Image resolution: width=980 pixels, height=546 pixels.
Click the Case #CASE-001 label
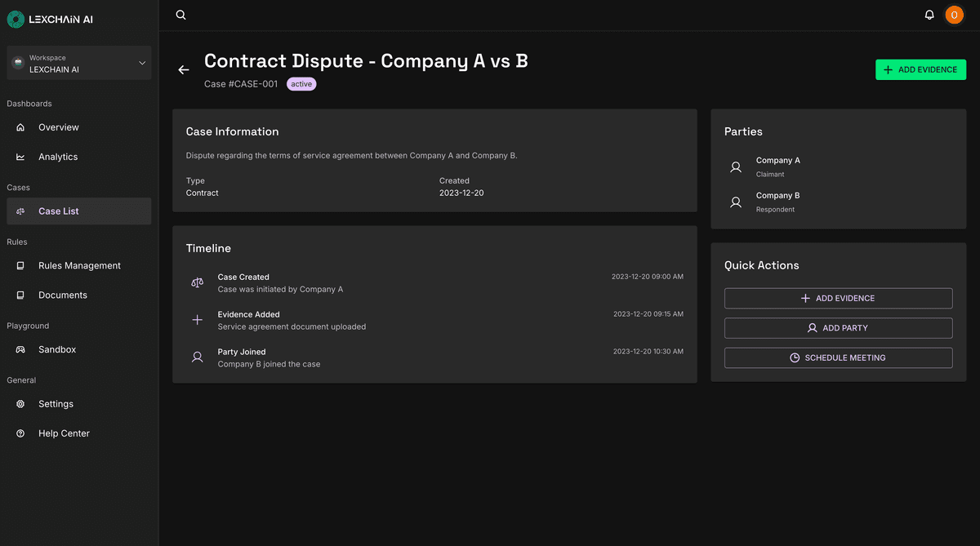(x=241, y=84)
